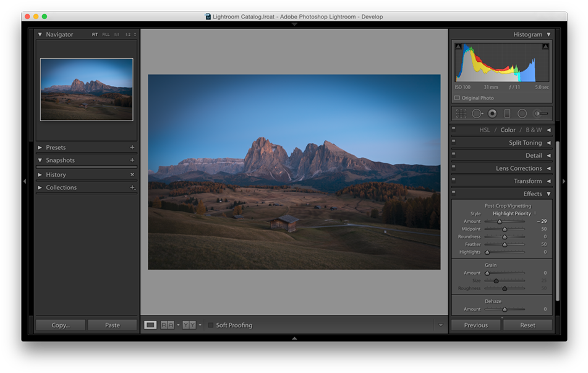588x373 pixels.
Task: Hide the left panel with side arrow
Action: click(25, 181)
